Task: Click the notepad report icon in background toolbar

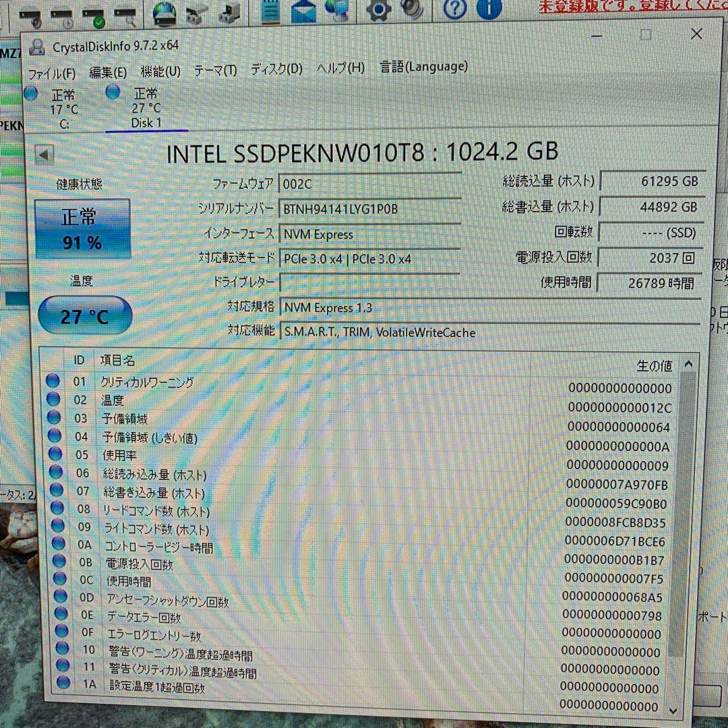Action: (271, 11)
